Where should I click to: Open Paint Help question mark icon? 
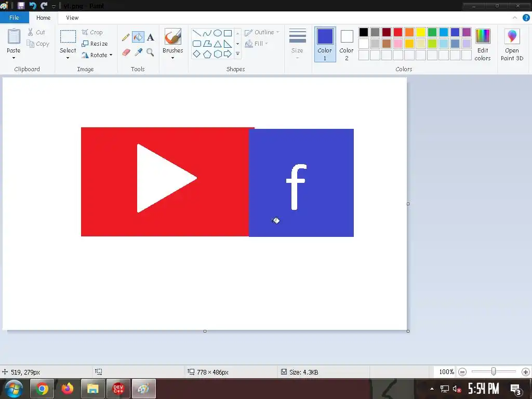click(x=526, y=18)
